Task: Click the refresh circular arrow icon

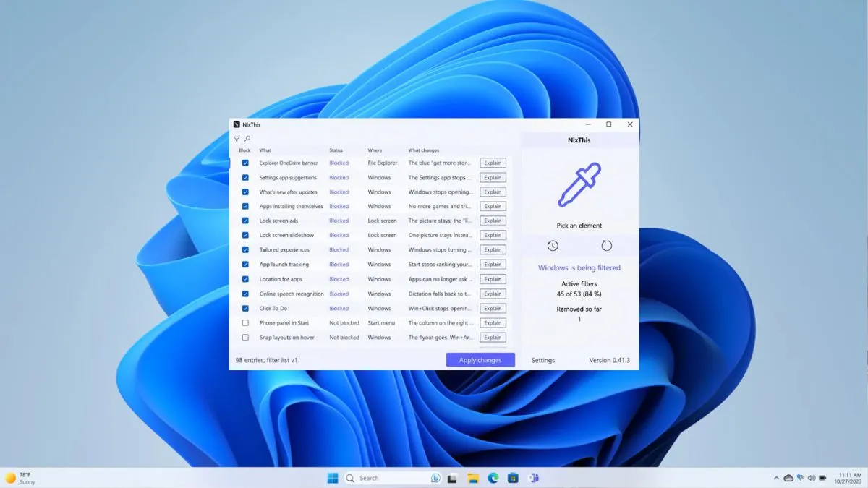Action: 606,246
